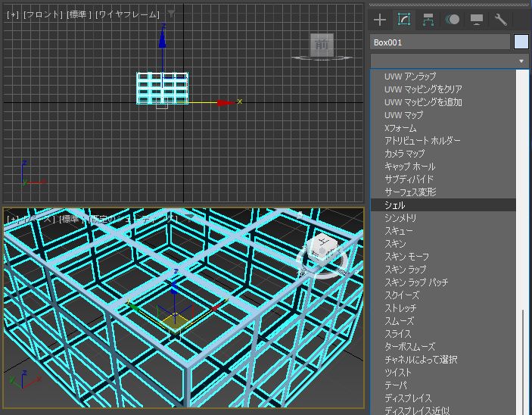Click the Front ViewCube face

(322, 45)
